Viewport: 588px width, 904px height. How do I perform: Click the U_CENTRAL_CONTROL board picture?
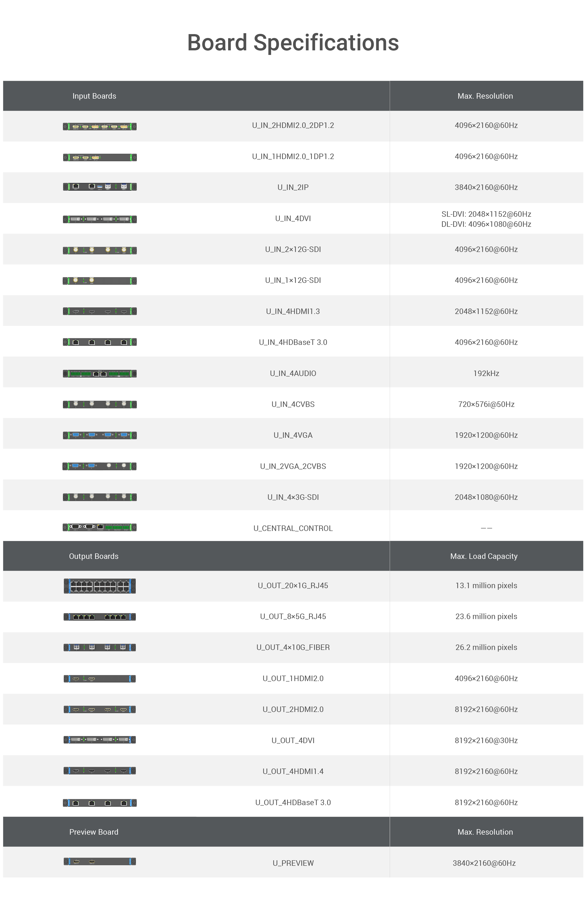coord(100,527)
